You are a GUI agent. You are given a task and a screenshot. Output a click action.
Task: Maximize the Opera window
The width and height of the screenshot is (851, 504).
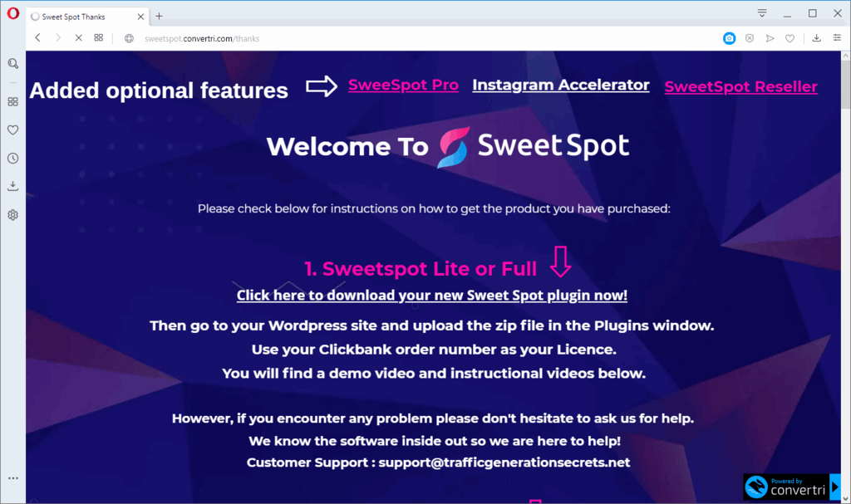(x=813, y=13)
